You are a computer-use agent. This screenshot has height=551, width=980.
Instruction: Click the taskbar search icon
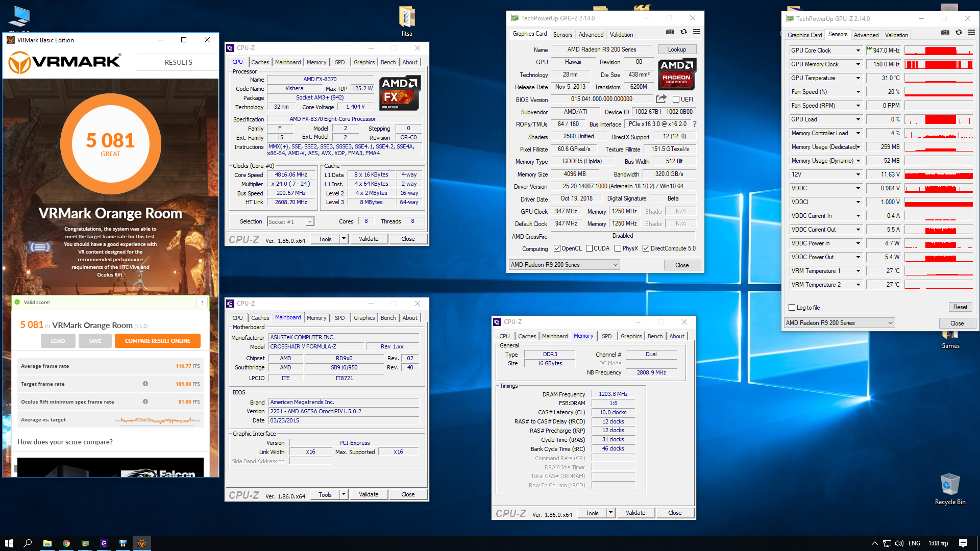(x=28, y=543)
